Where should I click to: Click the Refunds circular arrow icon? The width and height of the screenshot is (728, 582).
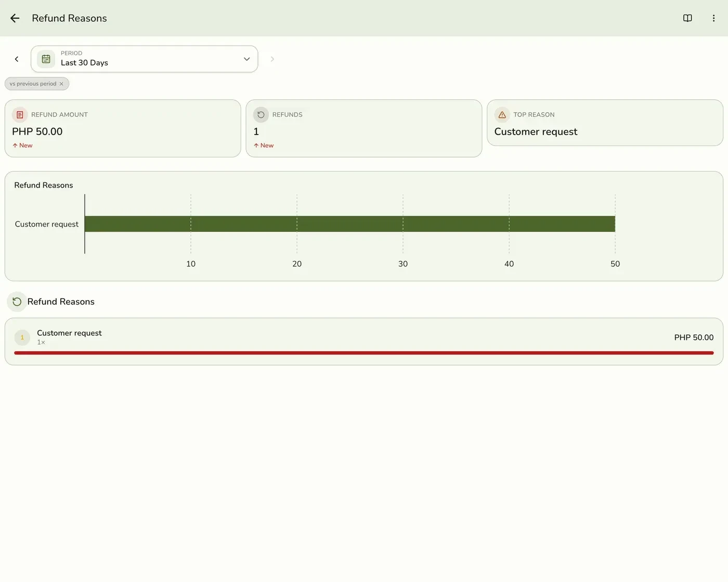point(261,114)
